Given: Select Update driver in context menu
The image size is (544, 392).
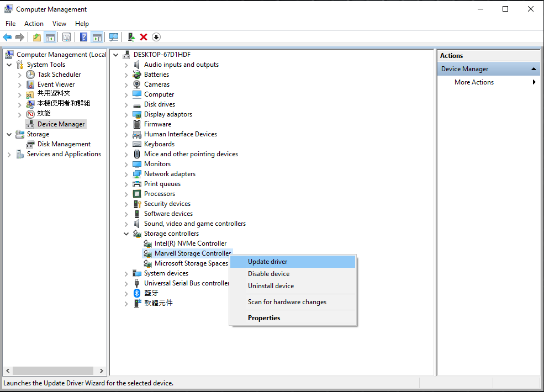Looking at the screenshot, I should pyautogui.click(x=267, y=262).
